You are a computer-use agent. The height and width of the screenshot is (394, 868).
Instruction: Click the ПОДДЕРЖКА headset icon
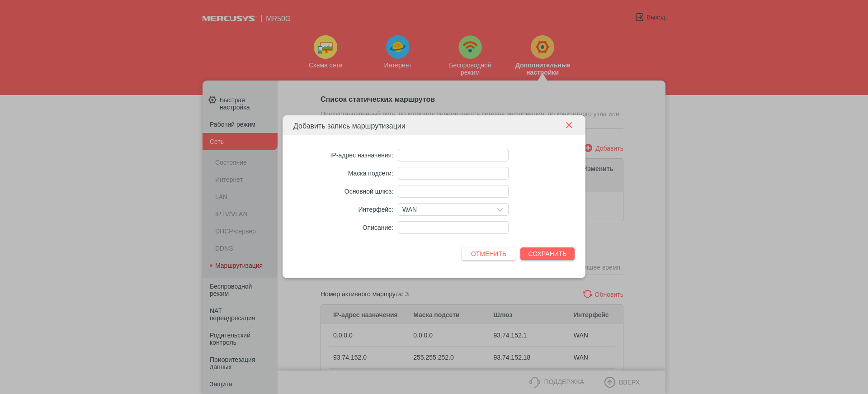tap(534, 382)
